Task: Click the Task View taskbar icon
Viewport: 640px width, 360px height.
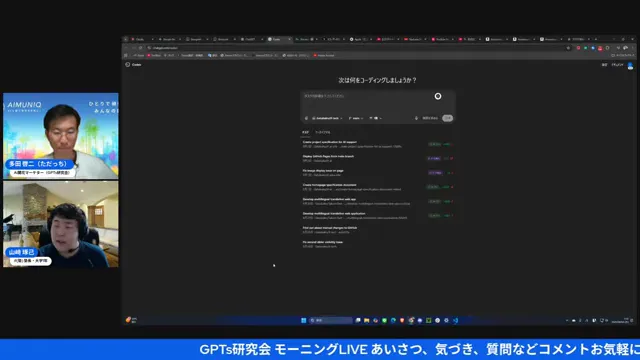Action: click(x=358, y=320)
